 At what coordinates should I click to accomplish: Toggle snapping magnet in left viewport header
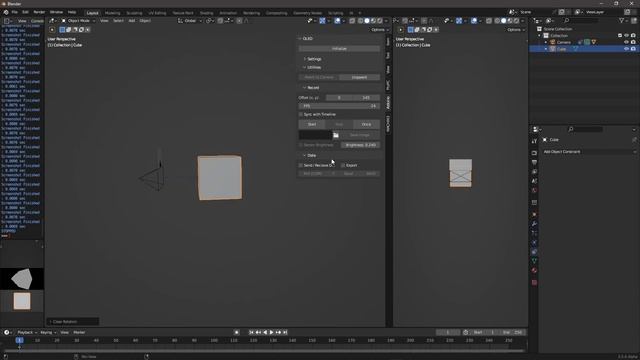(x=220, y=20)
